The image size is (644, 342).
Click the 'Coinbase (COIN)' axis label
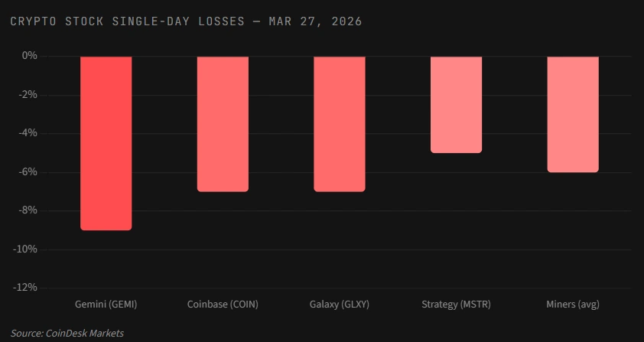tap(223, 305)
